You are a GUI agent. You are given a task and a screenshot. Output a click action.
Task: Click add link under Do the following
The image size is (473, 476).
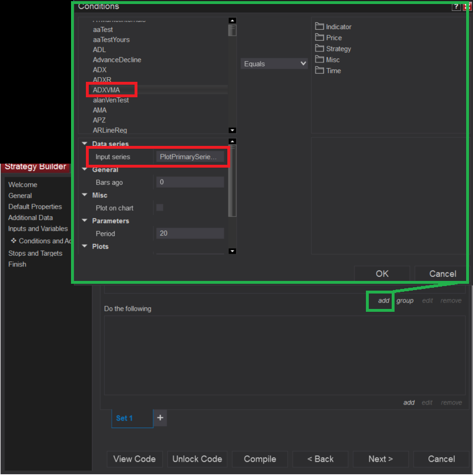point(409,403)
